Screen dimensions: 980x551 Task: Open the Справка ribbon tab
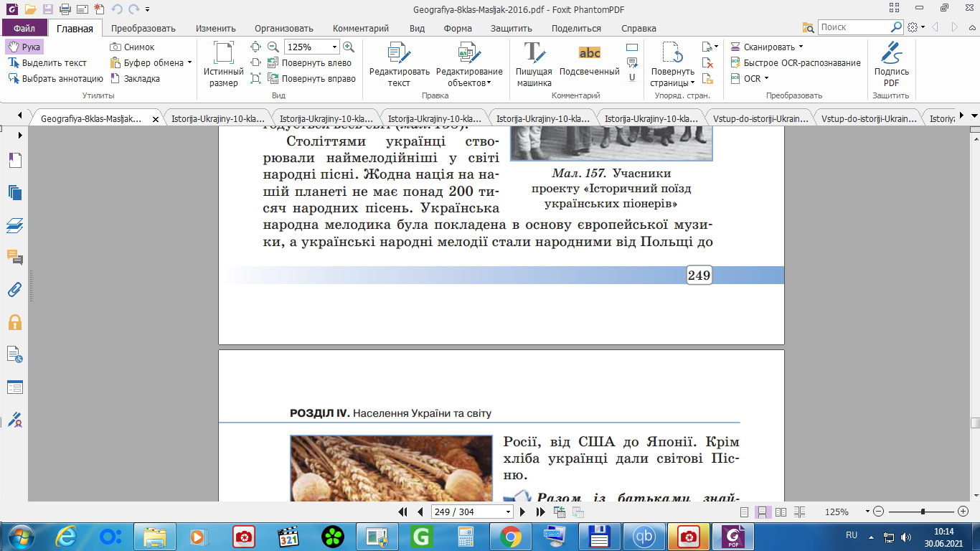click(x=639, y=29)
